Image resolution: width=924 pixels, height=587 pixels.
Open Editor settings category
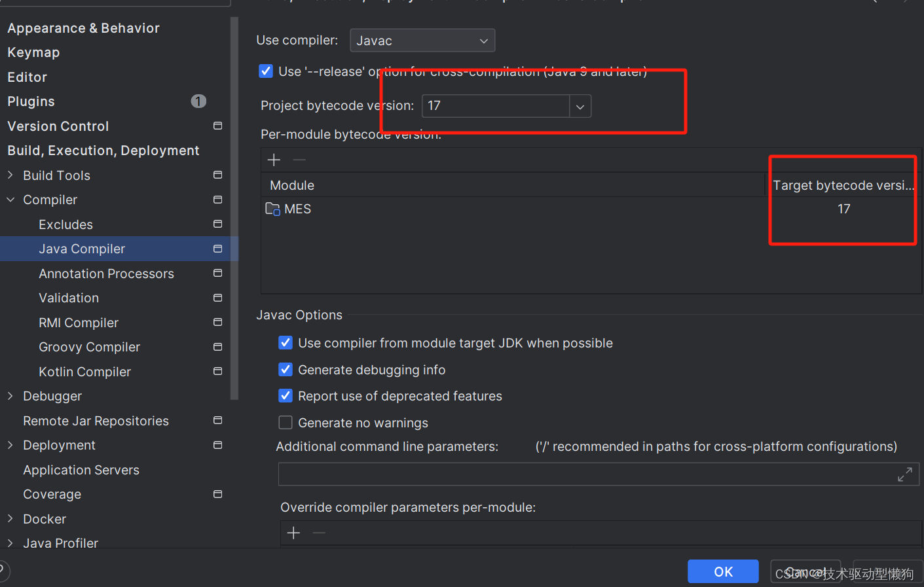click(x=27, y=77)
